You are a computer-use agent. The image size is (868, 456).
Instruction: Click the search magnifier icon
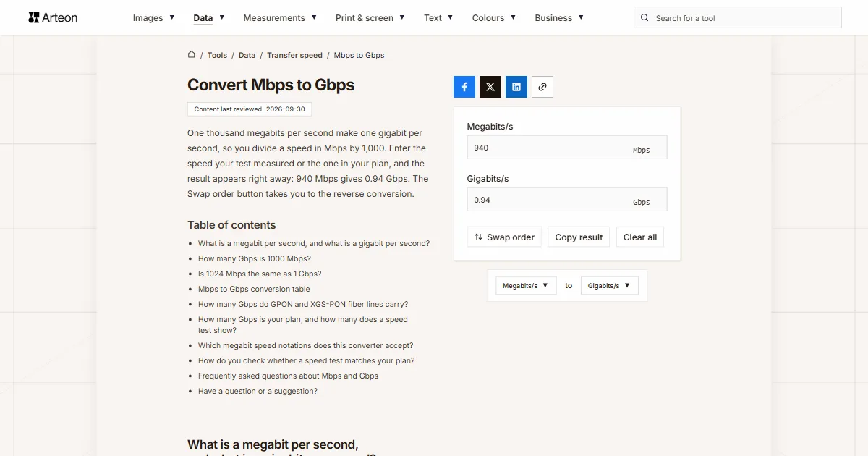644,18
